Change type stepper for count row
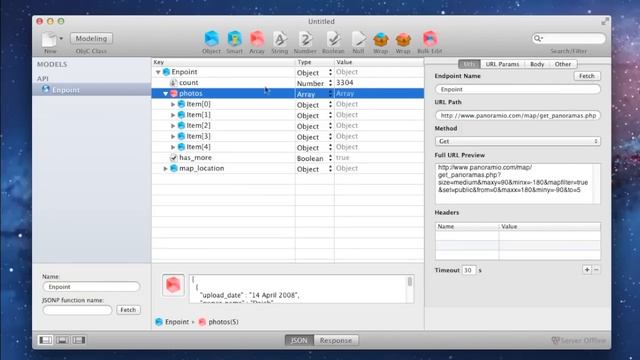 tap(330, 83)
